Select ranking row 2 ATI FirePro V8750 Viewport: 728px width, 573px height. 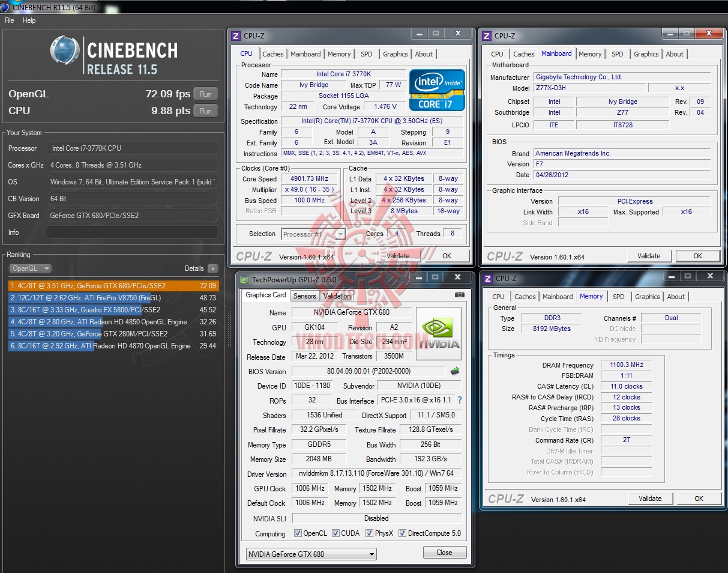point(113,298)
